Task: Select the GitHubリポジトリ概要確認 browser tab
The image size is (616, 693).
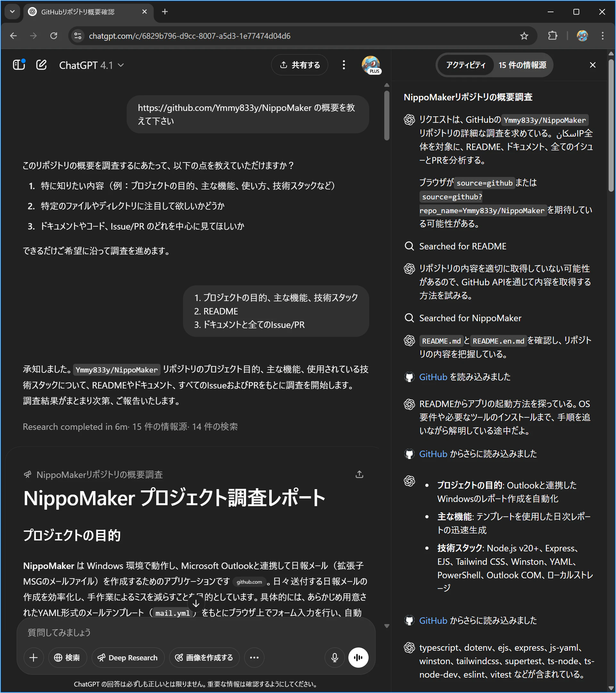Action: coord(88,12)
